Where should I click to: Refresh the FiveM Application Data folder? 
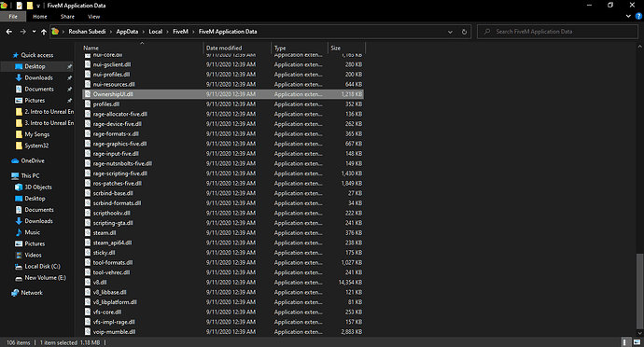[464, 32]
